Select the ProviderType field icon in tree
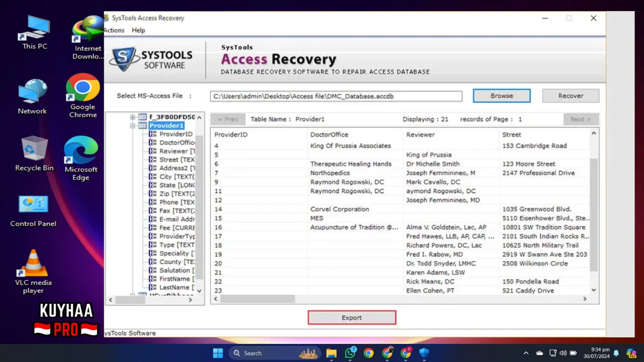The height and width of the screenshot is (362, 644). [153, 237]
